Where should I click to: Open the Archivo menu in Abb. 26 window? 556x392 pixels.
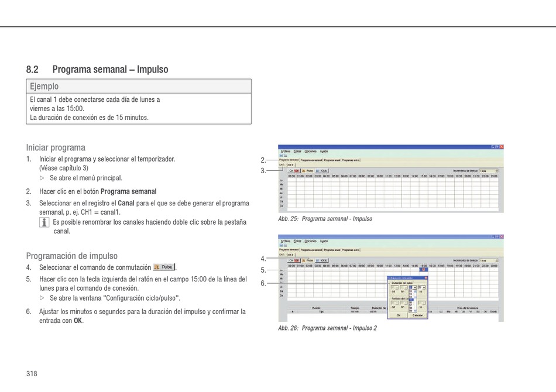[286, 241]
